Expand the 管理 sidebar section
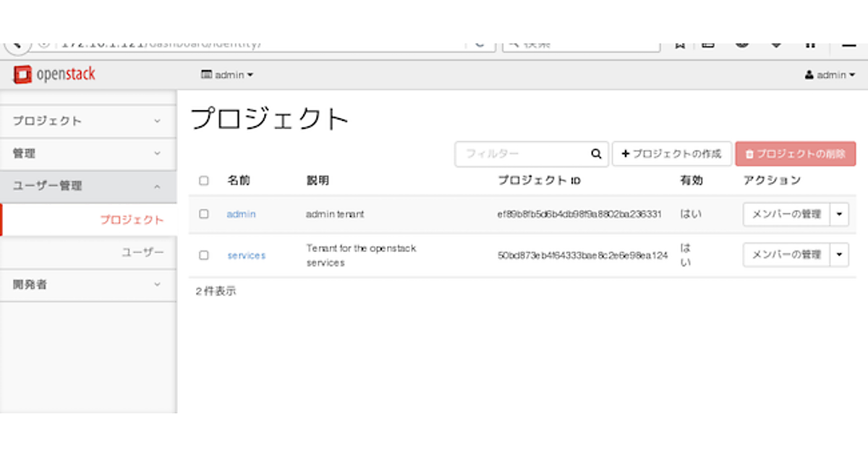The image size is (868, 456). tap(88, 153)
